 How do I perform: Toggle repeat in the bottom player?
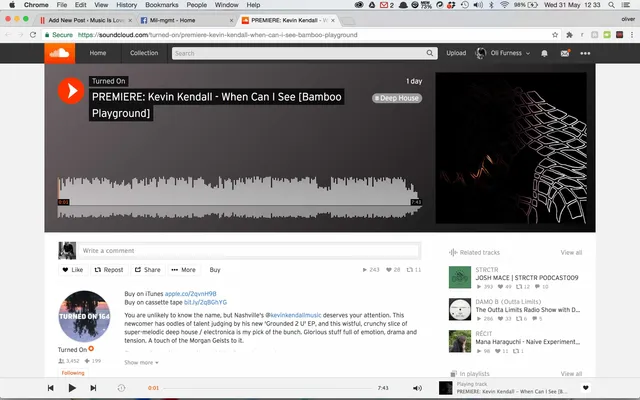(121, 388)
